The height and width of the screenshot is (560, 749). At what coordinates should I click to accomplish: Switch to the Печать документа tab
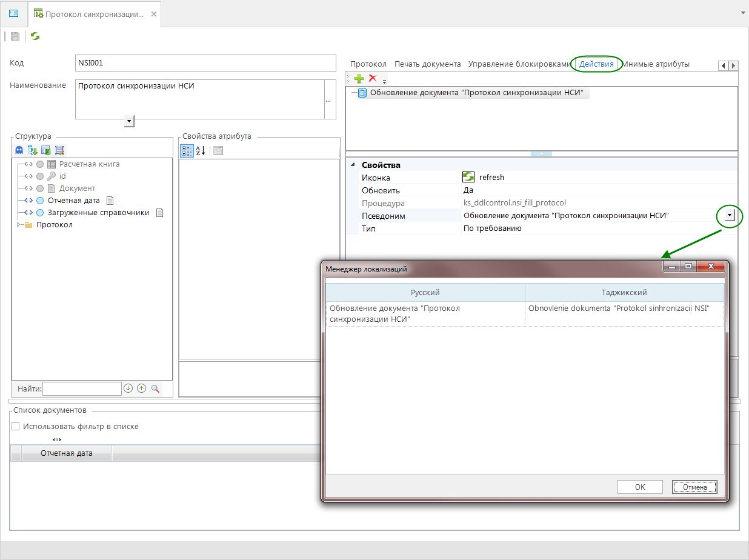(427, 64)
